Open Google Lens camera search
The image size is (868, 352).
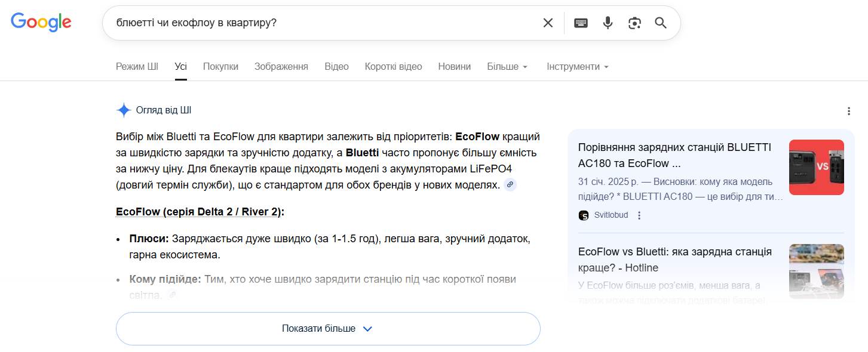[x=634, y=22]
